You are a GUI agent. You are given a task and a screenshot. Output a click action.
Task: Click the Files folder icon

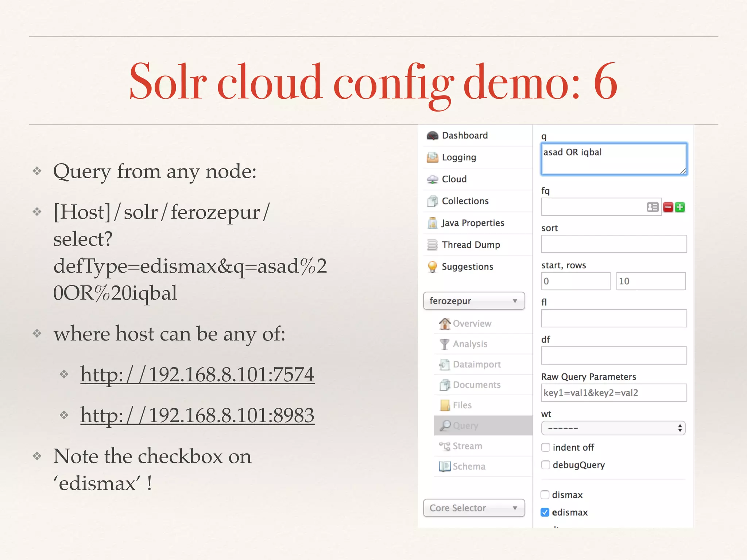point(445,405)
